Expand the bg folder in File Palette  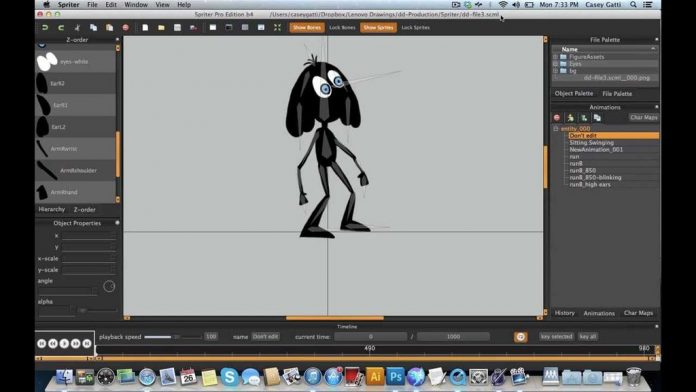click(x=555, y=71)
